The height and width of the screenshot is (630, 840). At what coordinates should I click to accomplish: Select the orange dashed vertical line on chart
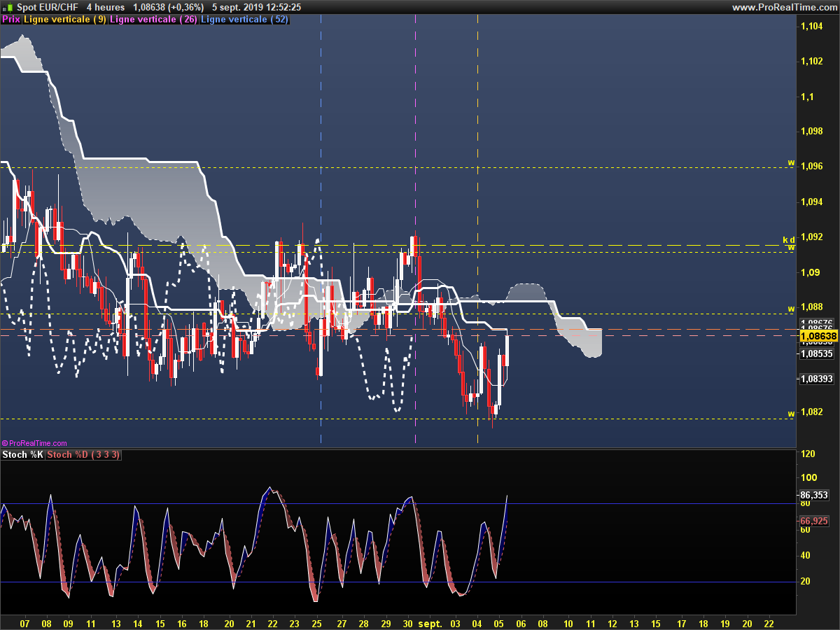pyautogui.click(x=477, y=231)
